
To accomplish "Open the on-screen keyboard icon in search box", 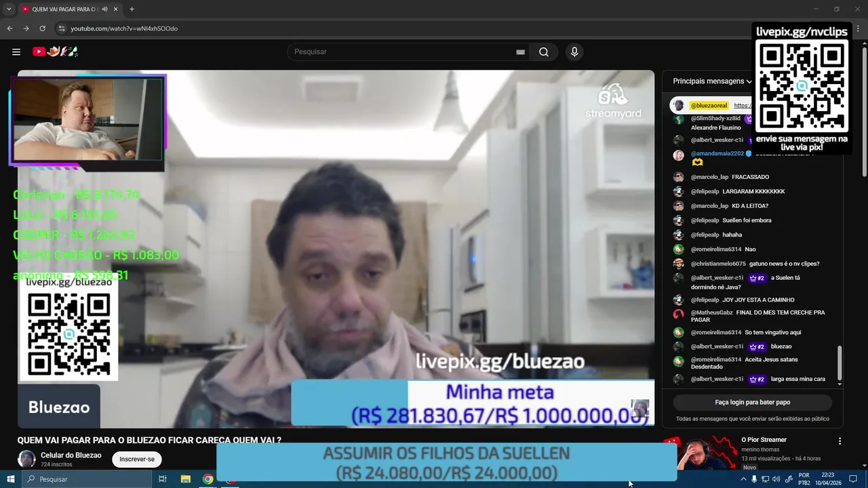I will [520, 52].
